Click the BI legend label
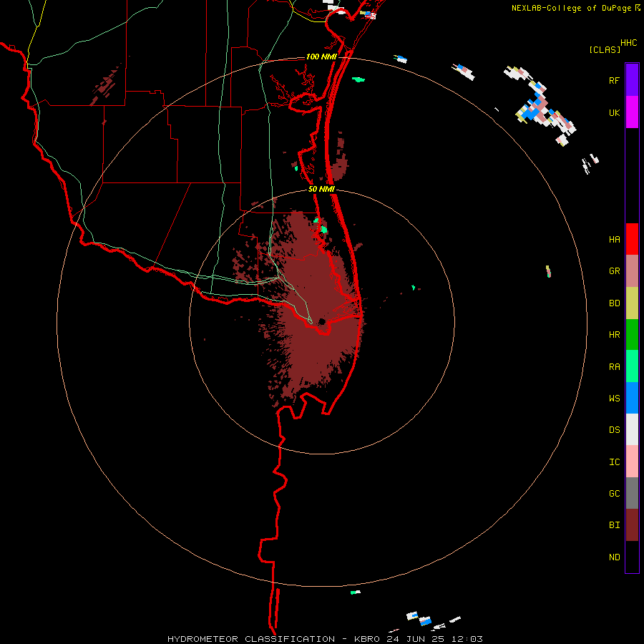Screen dimensions: 644x644 tap(614, 525)
